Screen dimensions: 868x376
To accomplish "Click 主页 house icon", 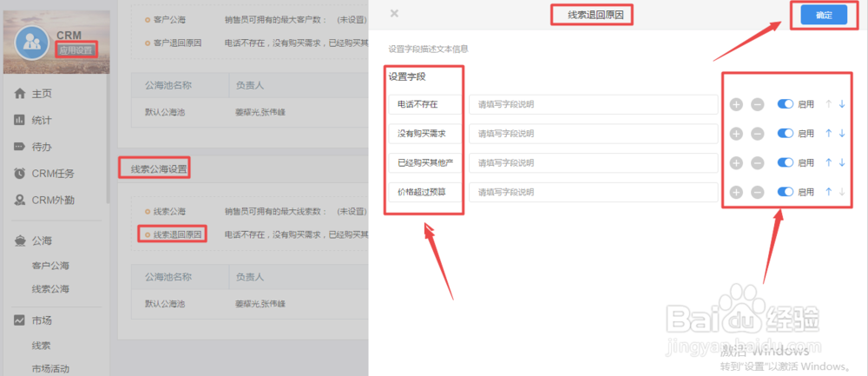I will coord(19,94).
